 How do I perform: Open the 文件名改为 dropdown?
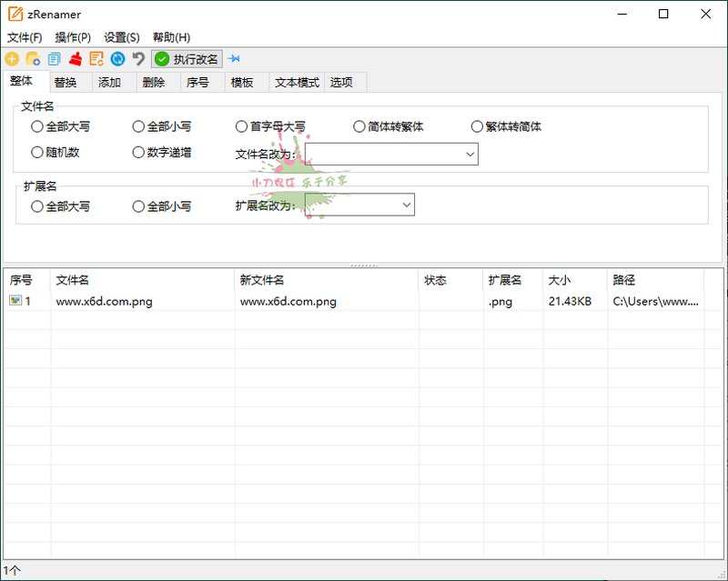pos(470,154)
